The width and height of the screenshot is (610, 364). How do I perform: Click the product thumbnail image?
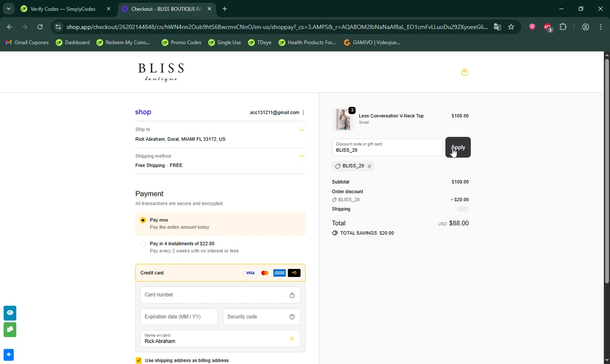pyautogui.click(x=343, y=119)
